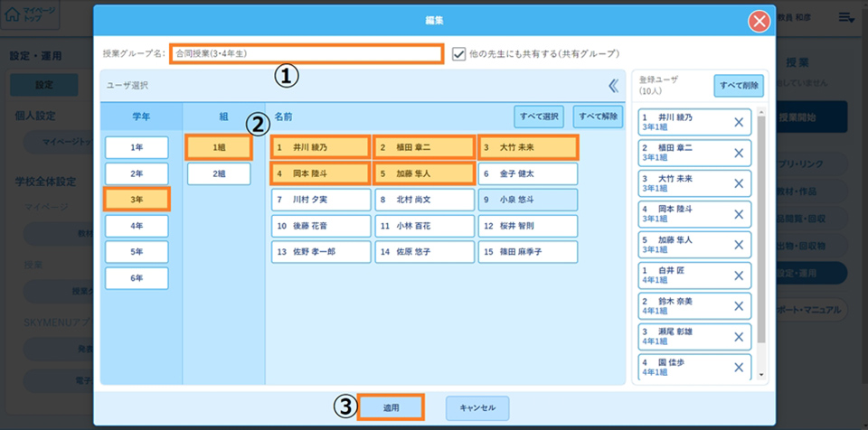
Task: Deselect student 井川 綾乃 in name grid
Action: 321,146
